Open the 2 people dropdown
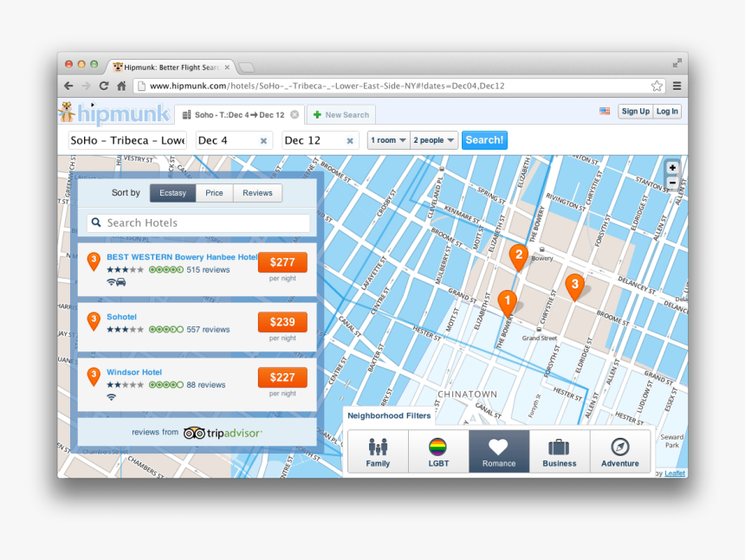Image resolution: width=745 pixels, height=560 pixels. (x=434, y=139)
